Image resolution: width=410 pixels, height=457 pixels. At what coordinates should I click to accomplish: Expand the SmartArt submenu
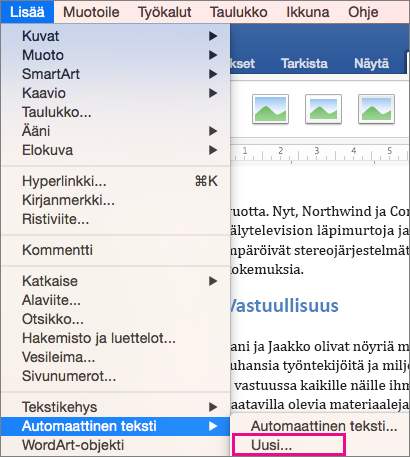point(115,74)
